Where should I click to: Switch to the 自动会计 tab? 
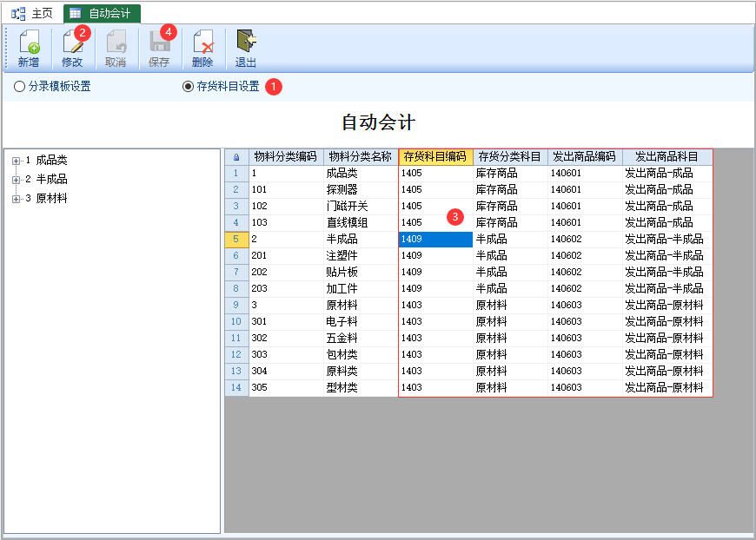(x=102, y=14)
